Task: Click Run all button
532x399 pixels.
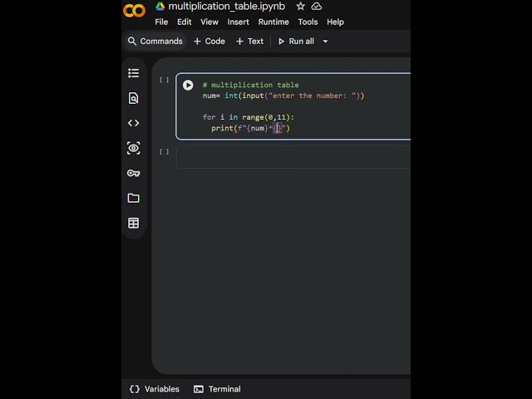Action: tap(296, 42)
